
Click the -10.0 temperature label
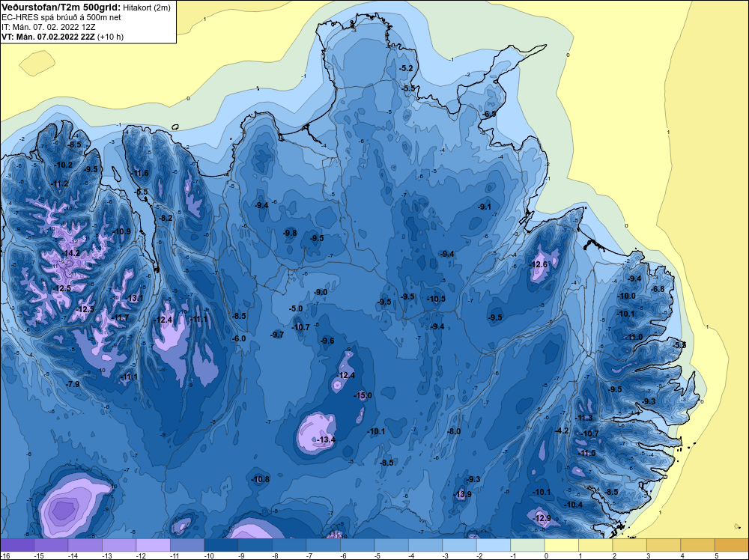point(627,296)
